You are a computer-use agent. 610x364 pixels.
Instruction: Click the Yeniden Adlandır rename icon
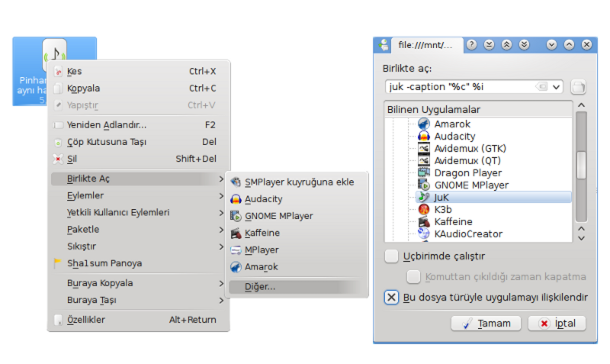58,125
